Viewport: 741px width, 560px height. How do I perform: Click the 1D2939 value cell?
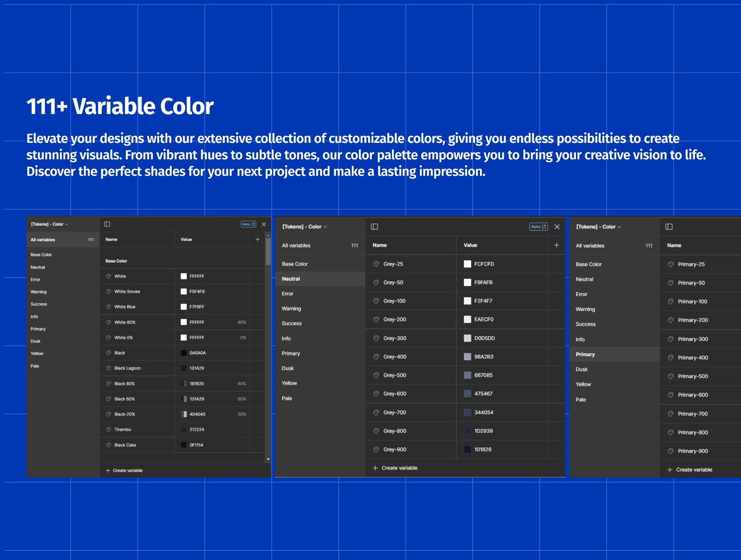[501, 431]
